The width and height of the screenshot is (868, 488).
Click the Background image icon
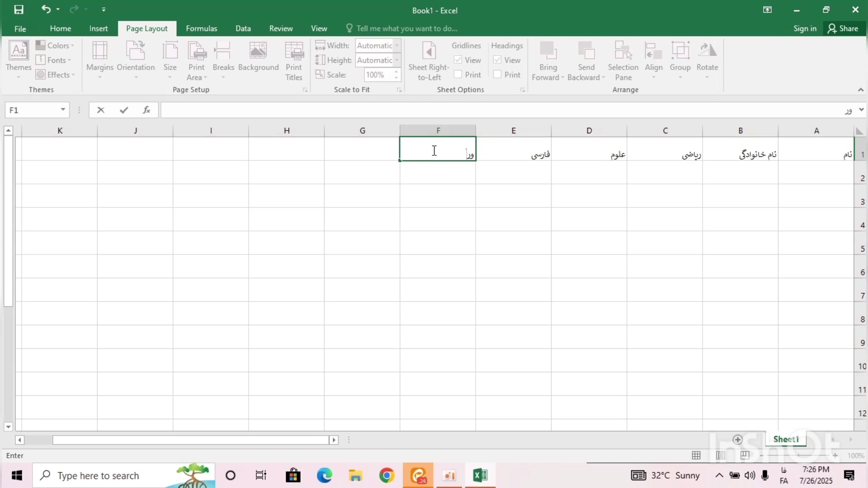point(258,51)
